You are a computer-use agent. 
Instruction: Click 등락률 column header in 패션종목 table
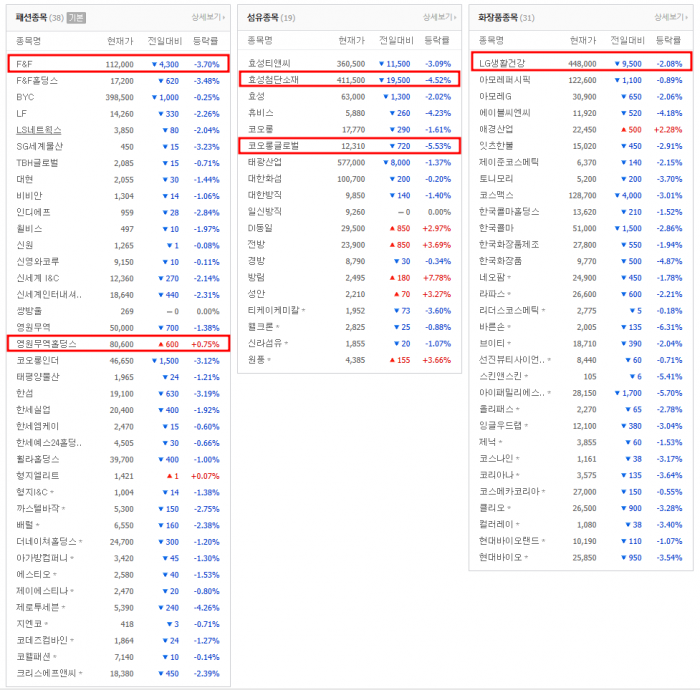[x=205, y=41]
